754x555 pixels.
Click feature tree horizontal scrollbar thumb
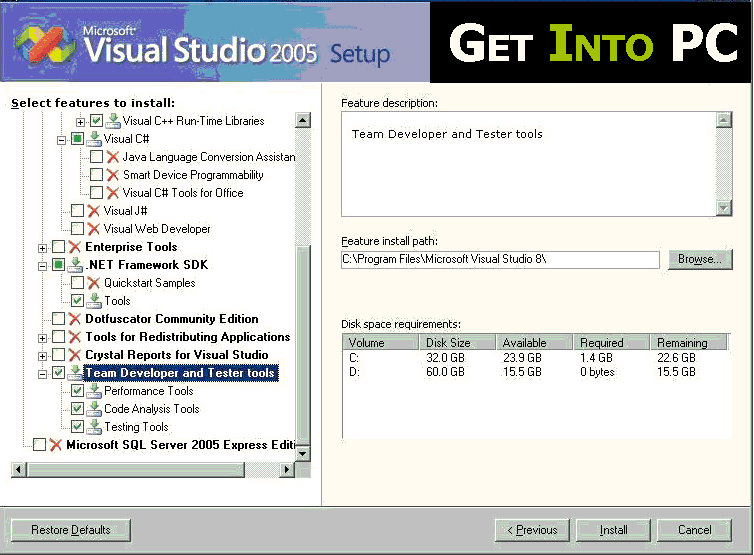(x=136, y=469)
